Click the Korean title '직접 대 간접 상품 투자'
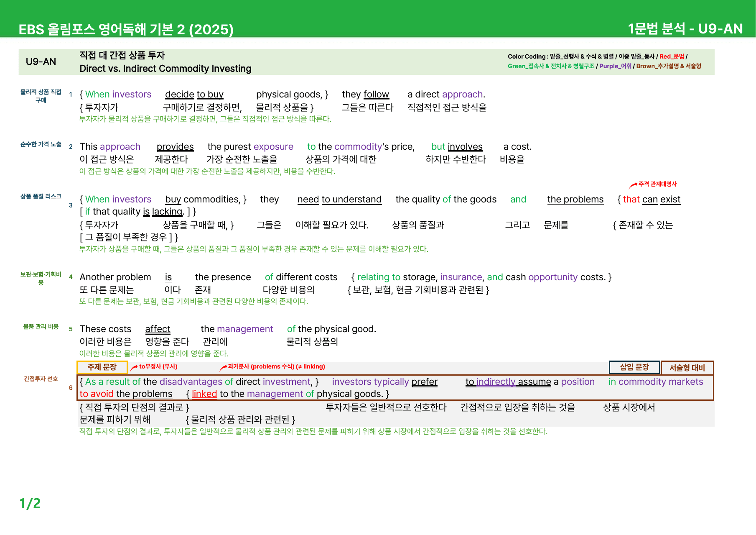Screen dimensions: 756x535 pyautogui.click(x=122, y=55)
